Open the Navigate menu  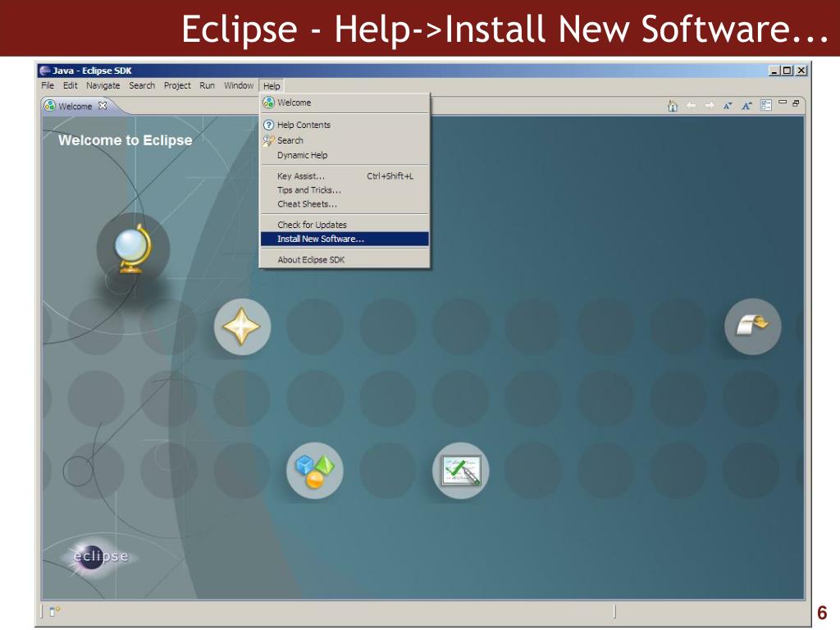click(x=103, y=85)
